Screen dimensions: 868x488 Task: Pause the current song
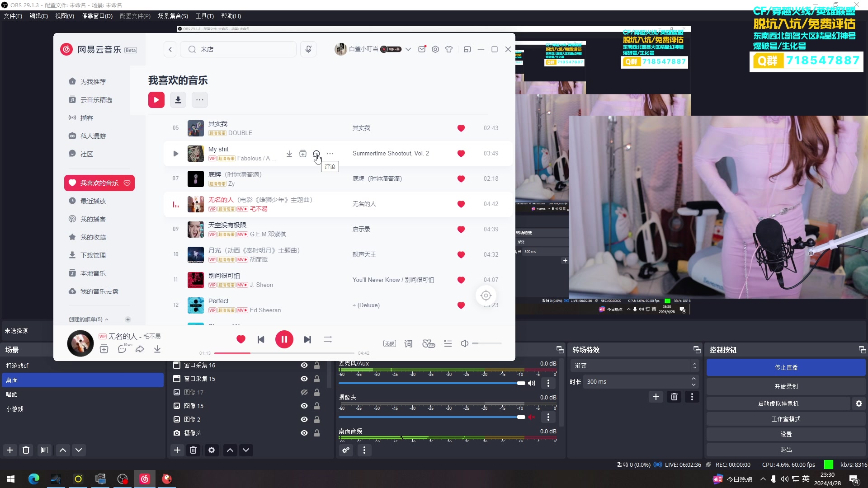point(284,339)
